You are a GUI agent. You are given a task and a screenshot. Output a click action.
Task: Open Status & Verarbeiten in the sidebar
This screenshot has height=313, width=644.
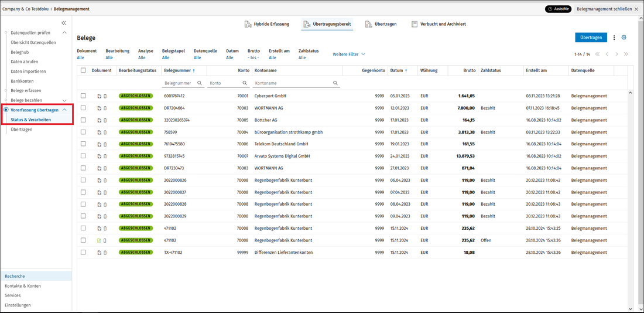31,120
